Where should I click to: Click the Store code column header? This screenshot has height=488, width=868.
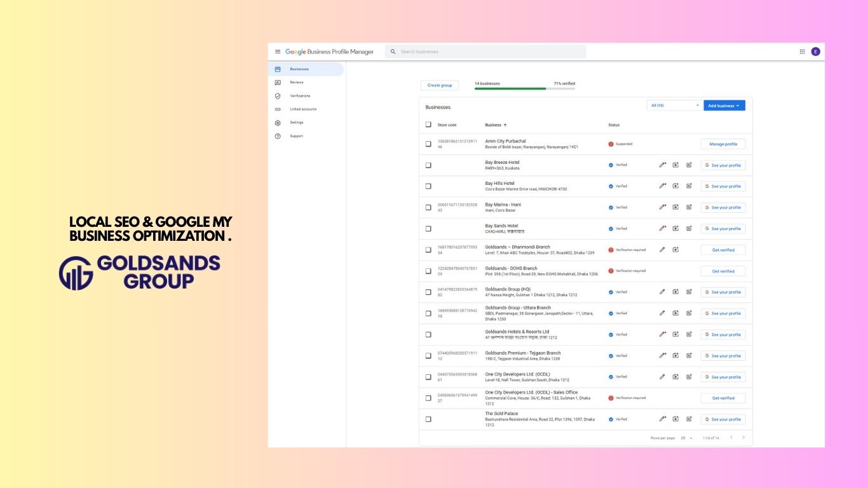tap(447, 125)
